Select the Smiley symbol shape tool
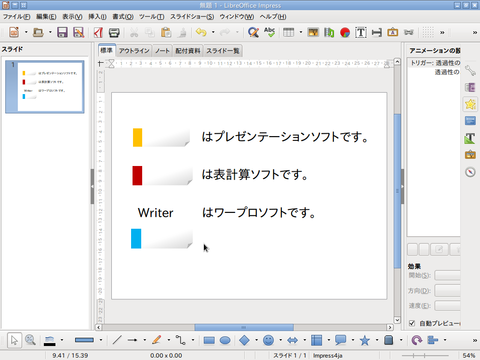480x360 pixels. click(x=268, y=340)
